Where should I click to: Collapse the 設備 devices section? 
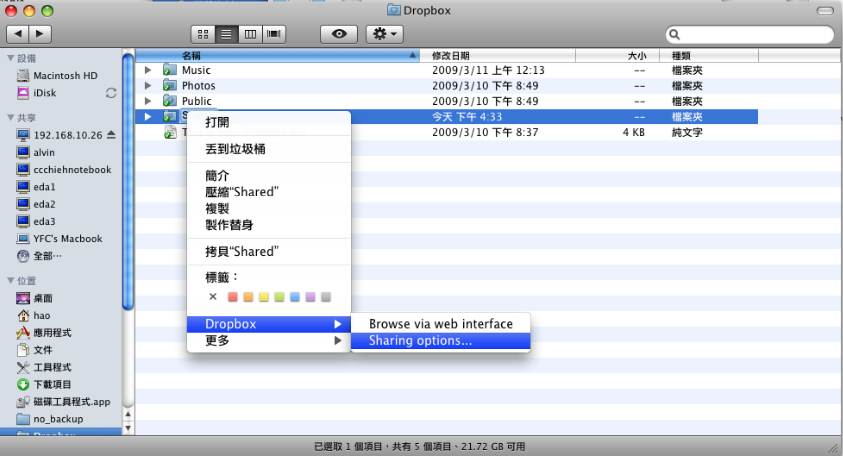pyautogui.click(x=10, y=58)
